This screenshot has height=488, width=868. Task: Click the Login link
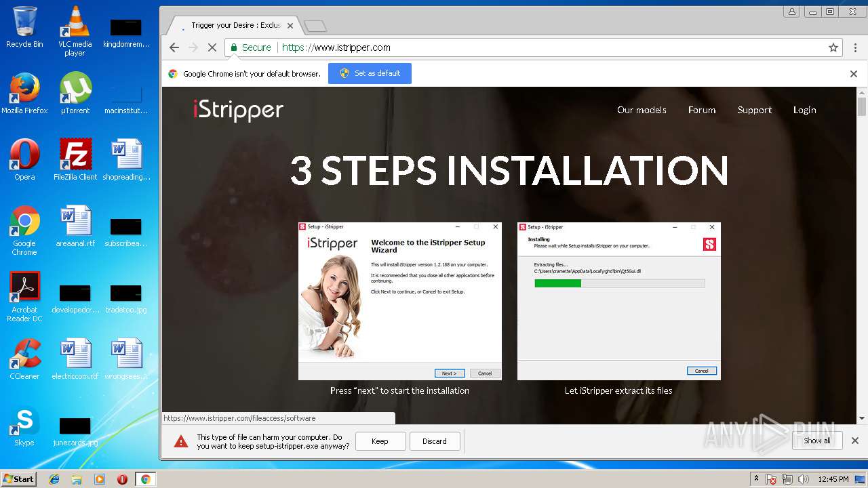pos(805,110)
